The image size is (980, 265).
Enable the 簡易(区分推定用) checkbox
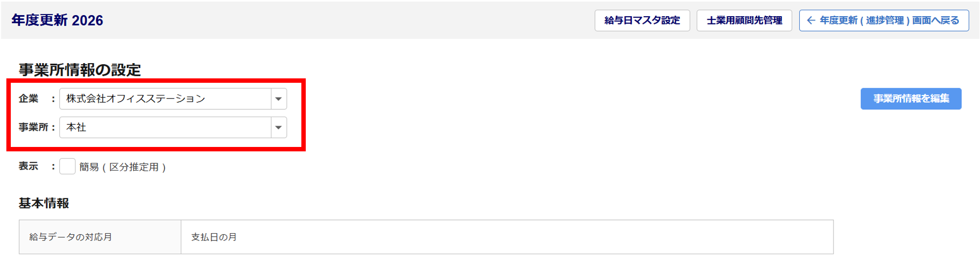tap(67, 167)
